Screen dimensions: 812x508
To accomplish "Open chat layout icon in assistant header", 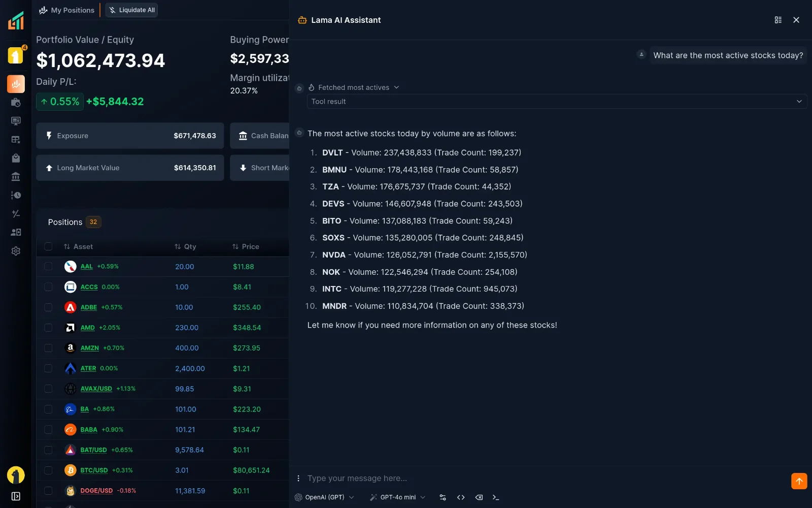I will (778, 20).
